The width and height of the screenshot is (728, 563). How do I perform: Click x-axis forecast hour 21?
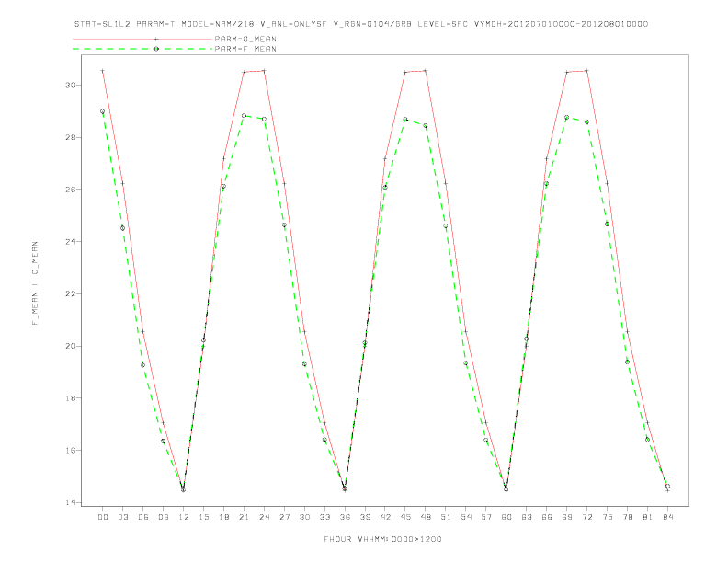tap(244, 517)
